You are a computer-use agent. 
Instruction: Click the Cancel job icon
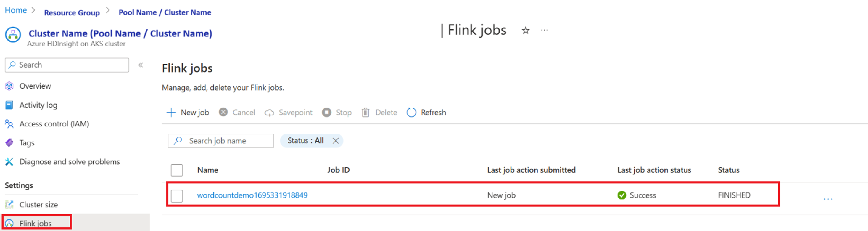tap(223, 112)
